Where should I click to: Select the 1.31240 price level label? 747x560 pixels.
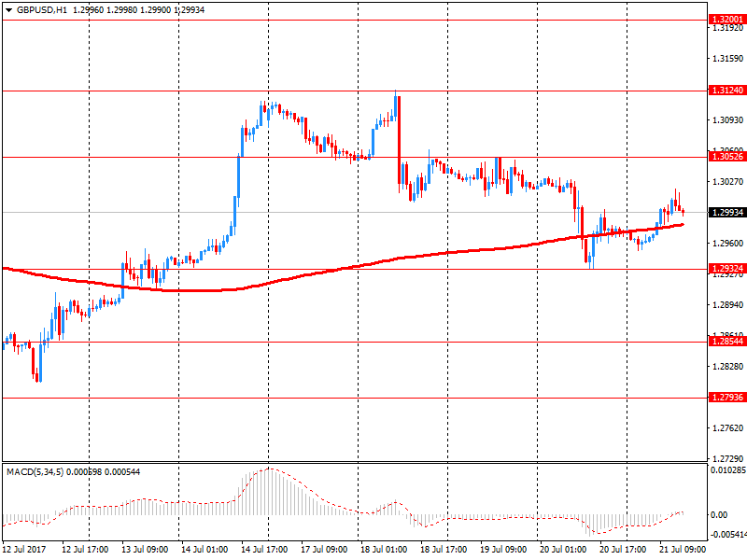coord(727,90)
